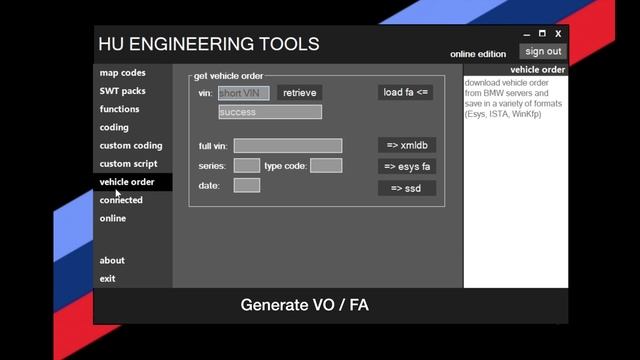The width and height of the screenshot is (640, 360).
Task: Select functions in the sidebar
Action: coord(119,109)
